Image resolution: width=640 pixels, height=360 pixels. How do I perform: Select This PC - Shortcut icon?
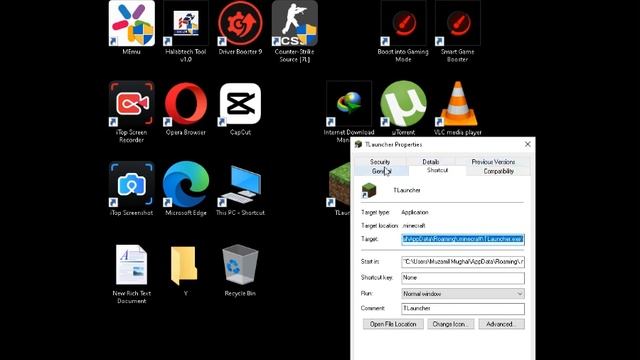pyautogui.click(x=240, y=184)
